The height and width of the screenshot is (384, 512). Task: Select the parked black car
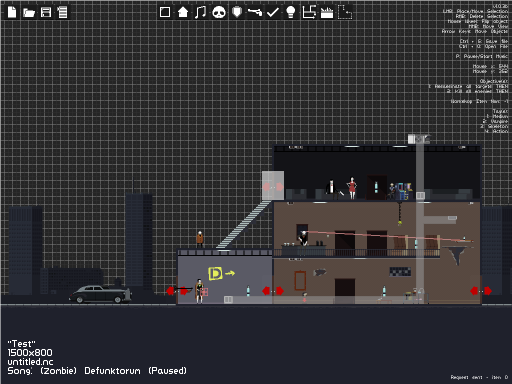(x=100, y=294)
